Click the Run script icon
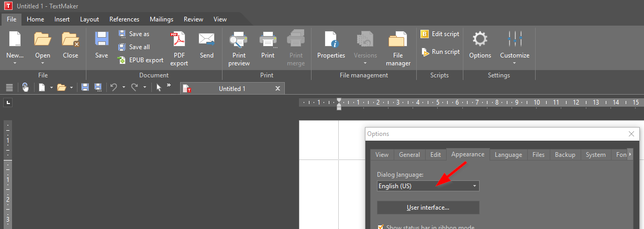 coord(425,52)
